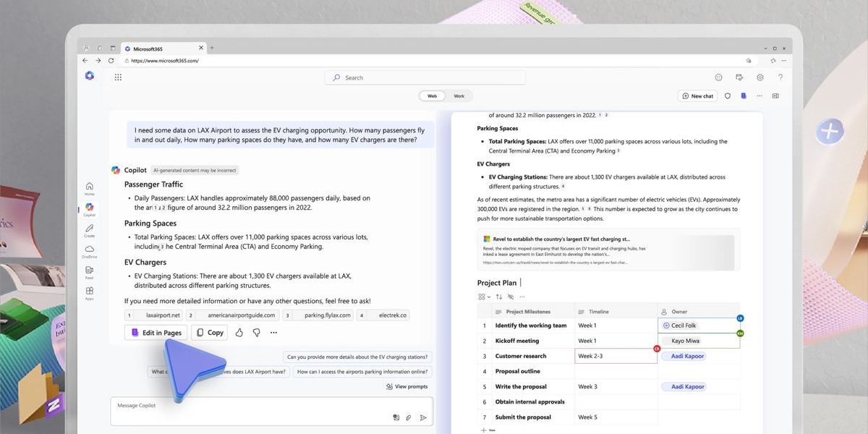
Task: Select the Proposal outline milestone cell
Action: [x=533, y=371]
